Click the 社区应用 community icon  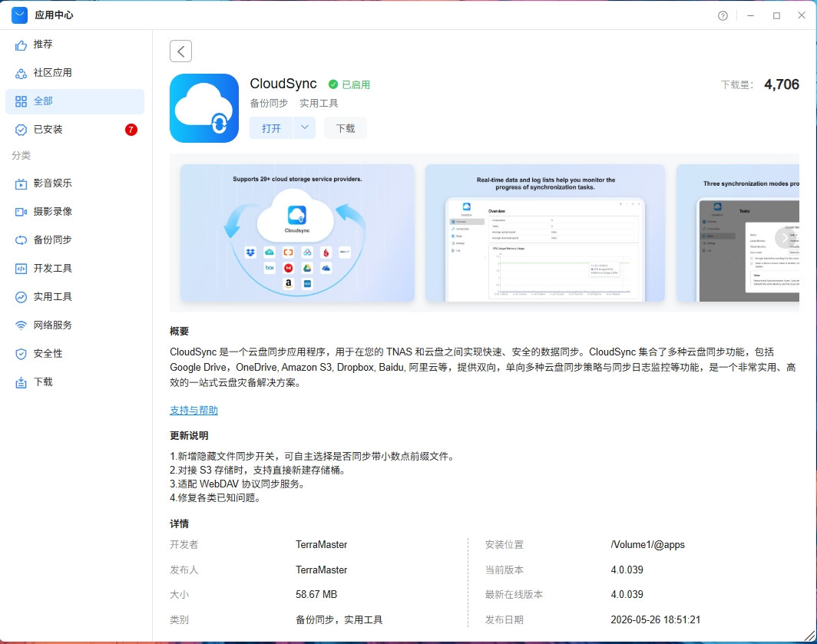pos(21,74)
